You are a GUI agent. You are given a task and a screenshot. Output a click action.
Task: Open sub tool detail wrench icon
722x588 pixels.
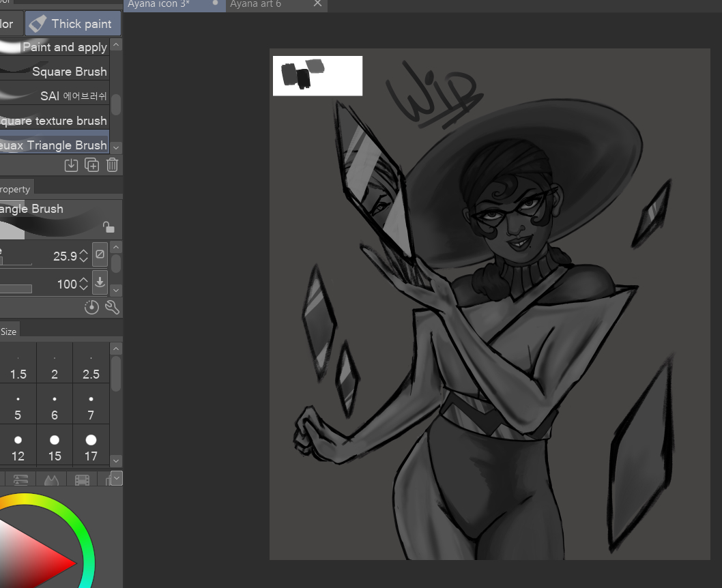[113, 308]
